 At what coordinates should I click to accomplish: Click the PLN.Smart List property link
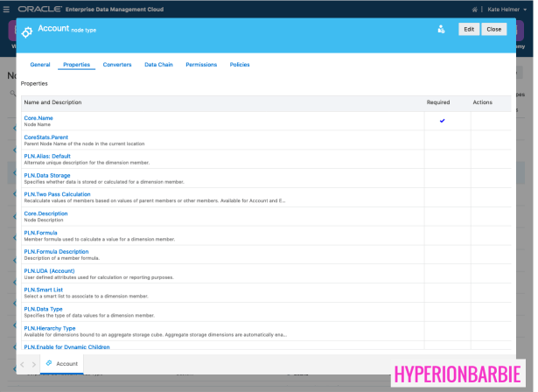[x=43, y=290]
